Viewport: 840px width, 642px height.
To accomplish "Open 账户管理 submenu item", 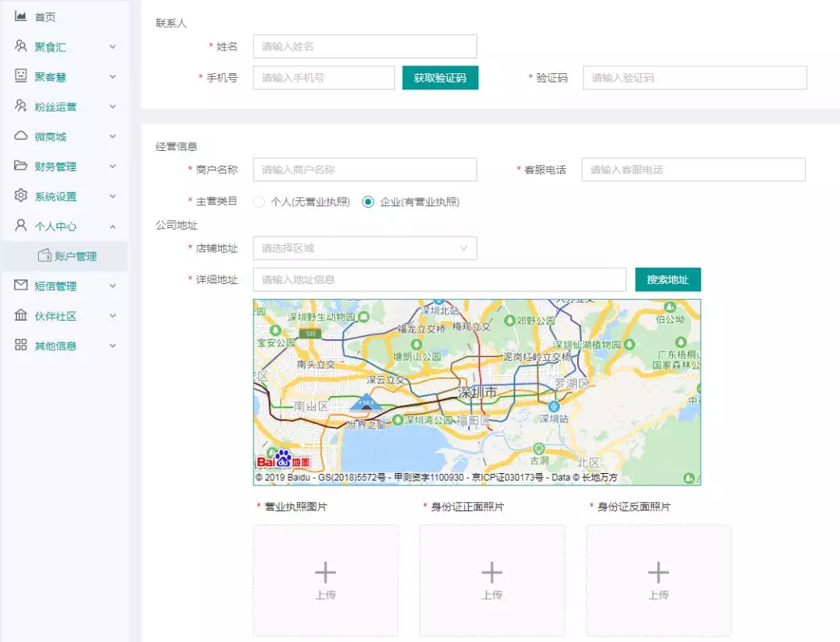I will click(75, 256).
